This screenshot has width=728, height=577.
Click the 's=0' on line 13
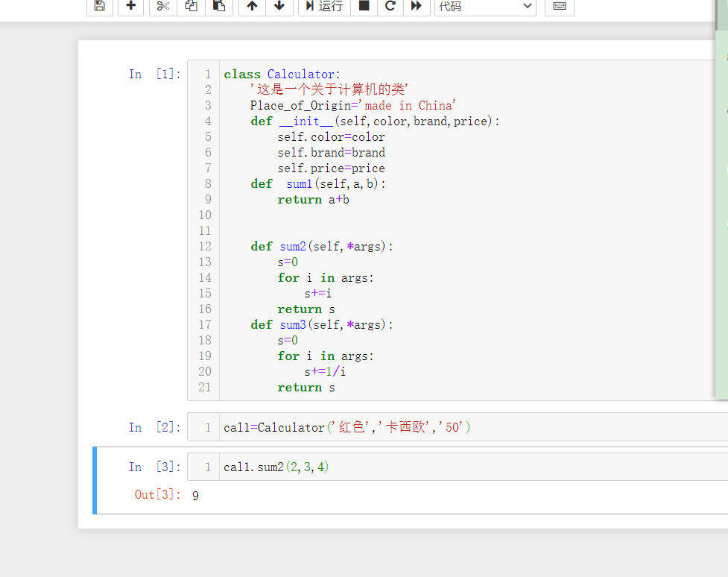click(288, 262)
